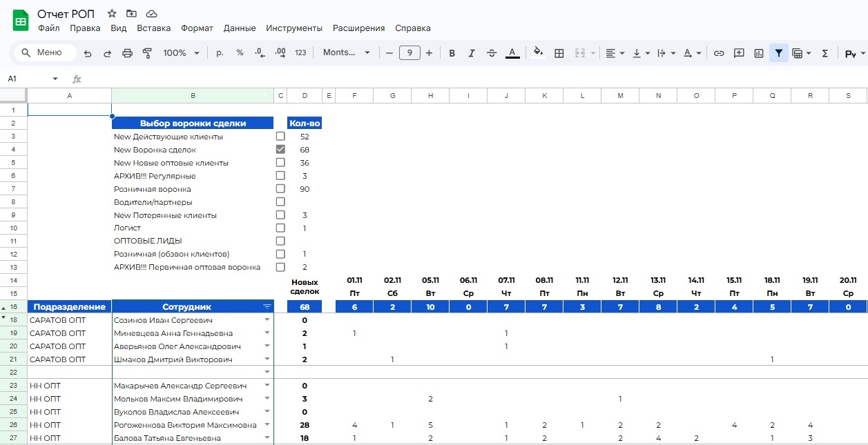Select the paint format tool

(146, 53)
